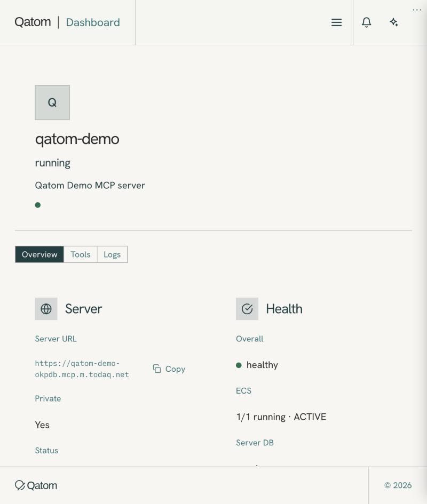Click the ECS label
Image resolution: width=427 pixels, height=504 pixels.
(x=243, y=391)
